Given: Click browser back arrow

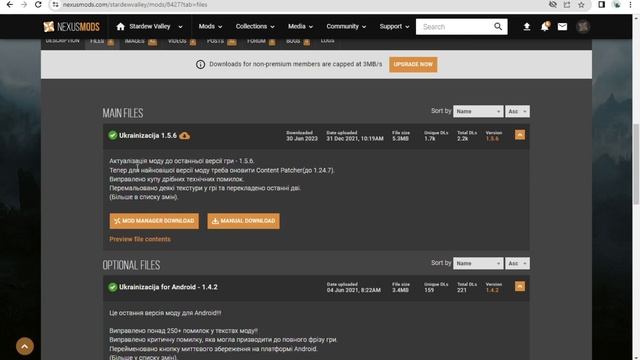Looking at the screenshot, I should point(10,4).
